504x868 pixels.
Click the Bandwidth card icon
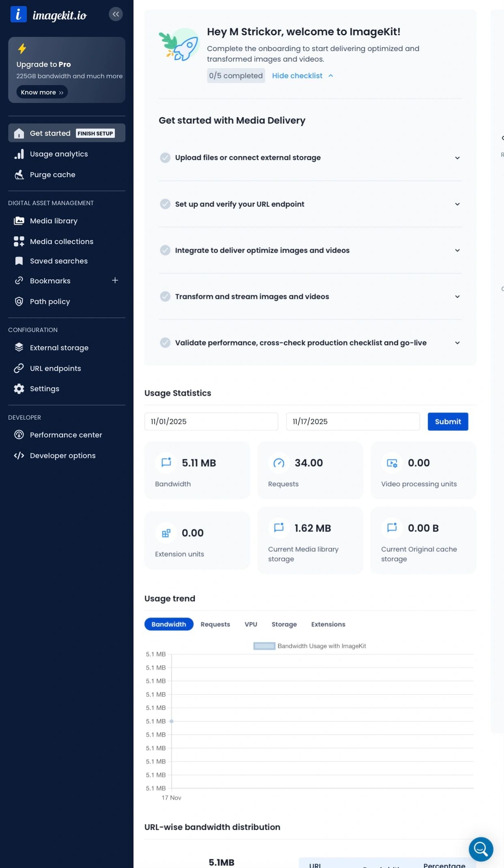coord(166,463)
